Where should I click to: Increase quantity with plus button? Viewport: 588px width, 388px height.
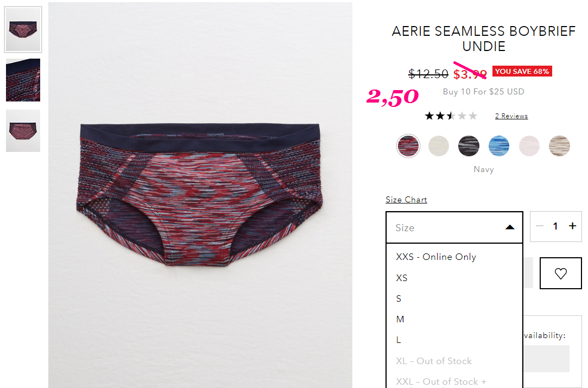(x=572, y=226)
